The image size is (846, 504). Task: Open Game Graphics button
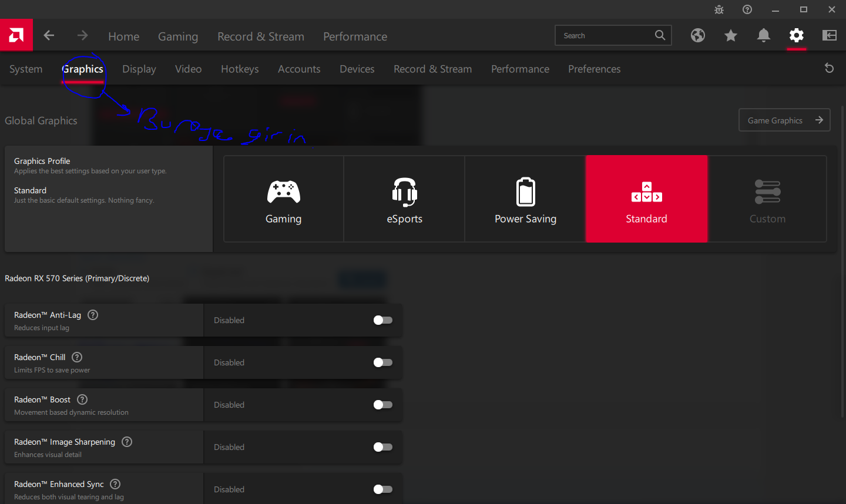pos(784,120)
